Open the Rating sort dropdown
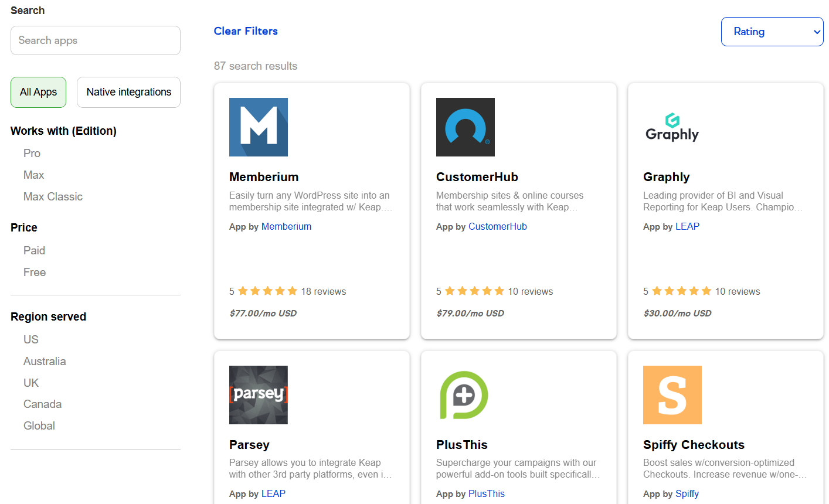This screenshot has height=504, width=829. (x=772, y=32)
